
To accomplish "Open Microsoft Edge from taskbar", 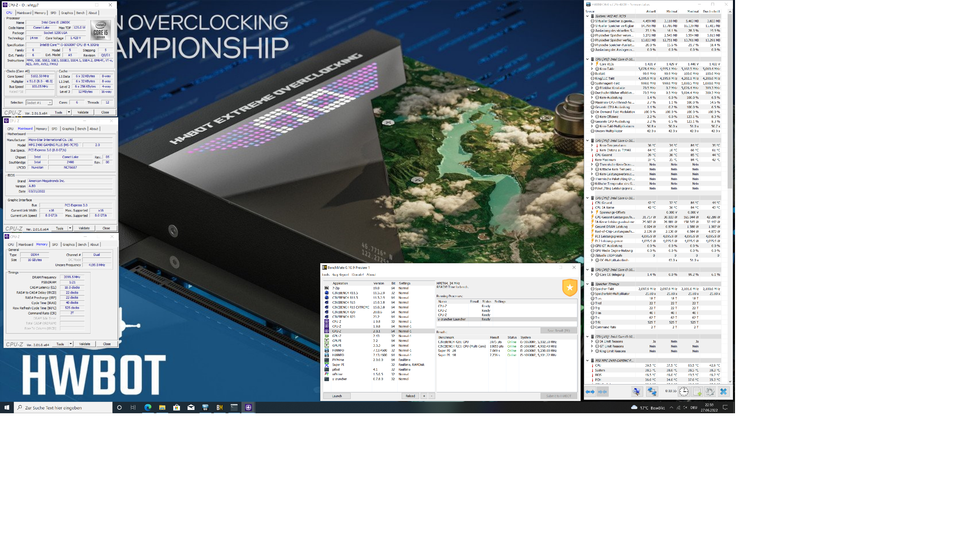I will pyautogui.click(x=148, y=407).
